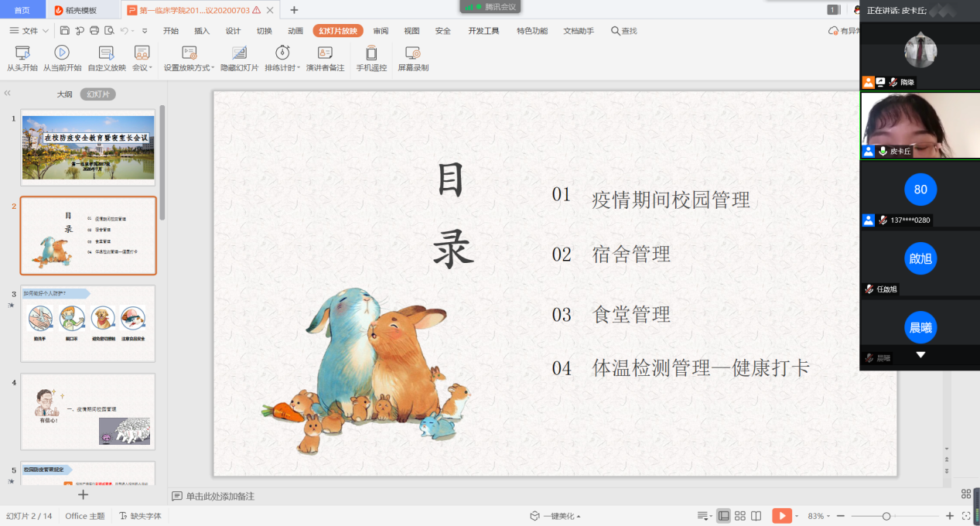Select slide 1 thumbnail in the panel
980x526 pixels.
(88, 147)
